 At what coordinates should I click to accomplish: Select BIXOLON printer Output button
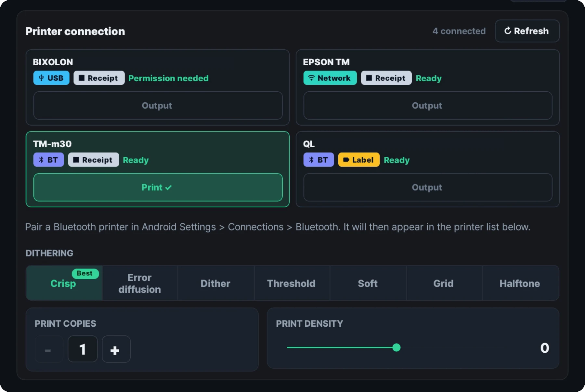coord(158,106)
